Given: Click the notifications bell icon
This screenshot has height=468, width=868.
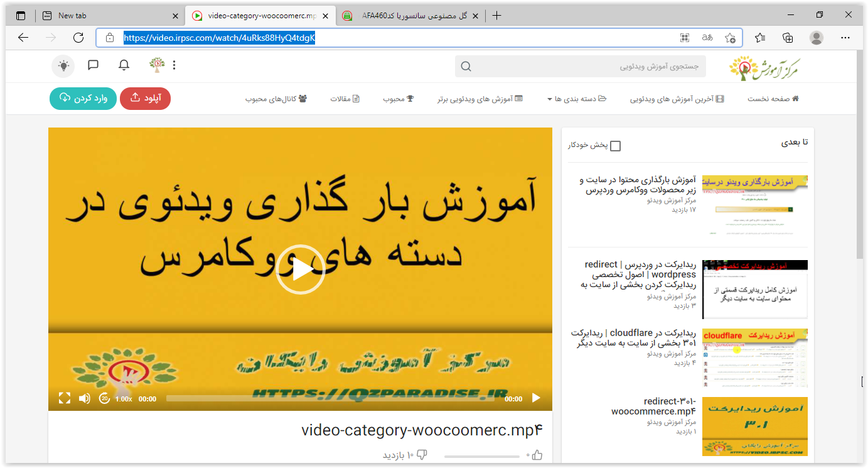Looking at the screenshot, I should [x=124, y=65].
